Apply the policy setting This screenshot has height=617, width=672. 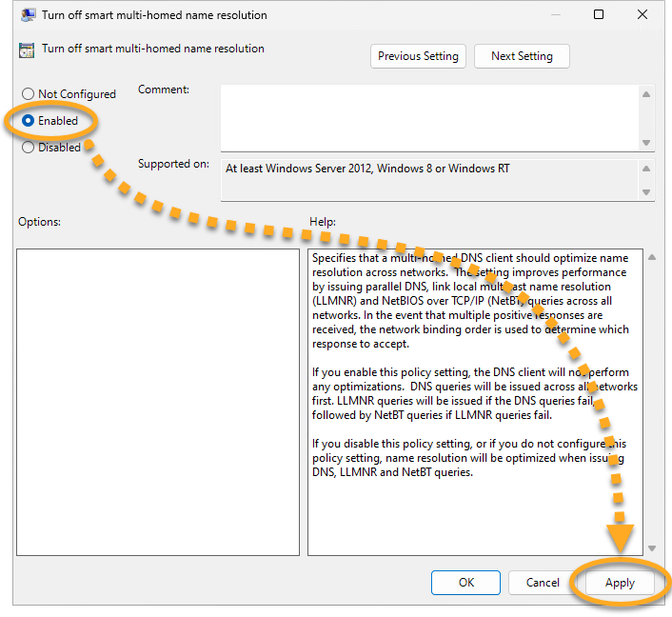tap(620, 583)
